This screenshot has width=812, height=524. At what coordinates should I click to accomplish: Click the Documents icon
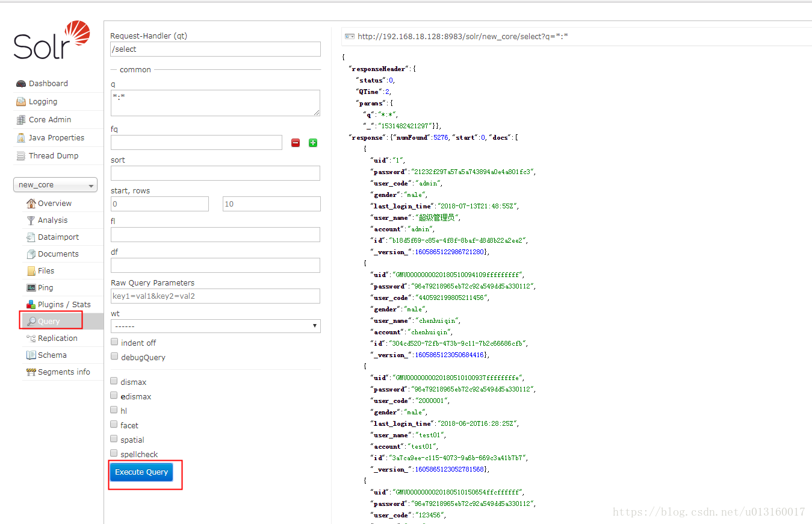click(x=31, y=254)
